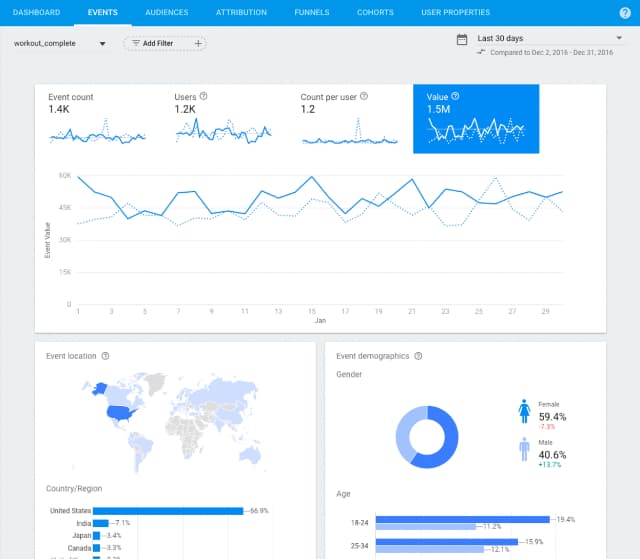Screen dimensions: 640x560
Task: Open the Funnels tab
Action: tap(312, 13)
